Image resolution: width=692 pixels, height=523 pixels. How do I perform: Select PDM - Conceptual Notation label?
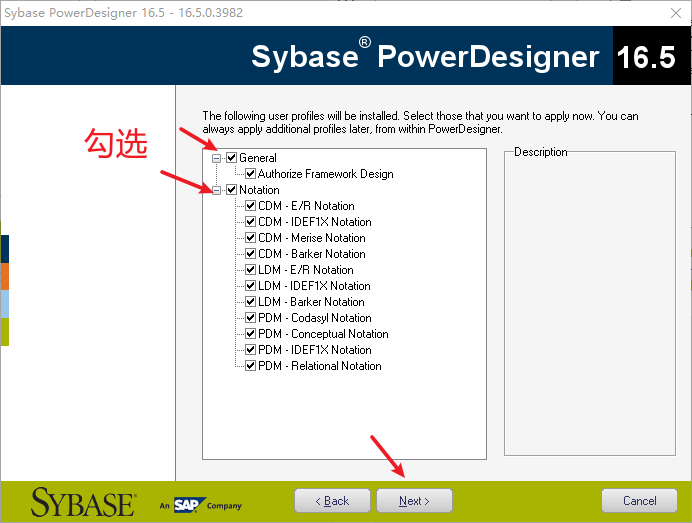click(x=323, y=334)
